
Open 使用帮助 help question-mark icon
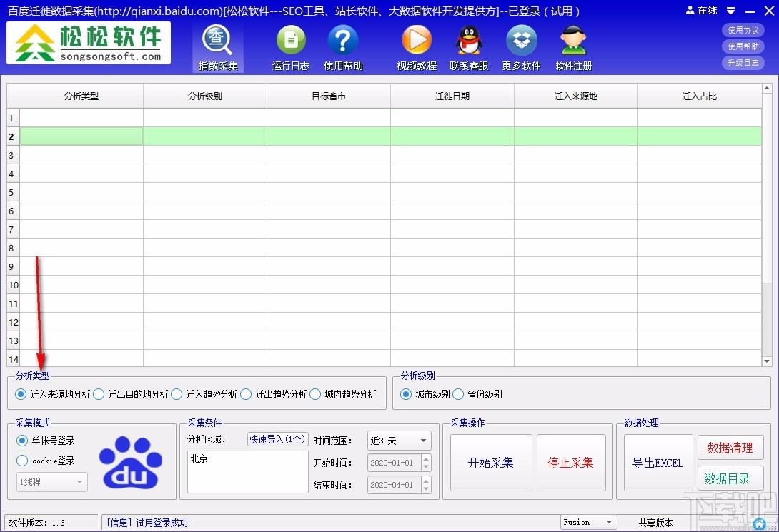coord(343,48)
